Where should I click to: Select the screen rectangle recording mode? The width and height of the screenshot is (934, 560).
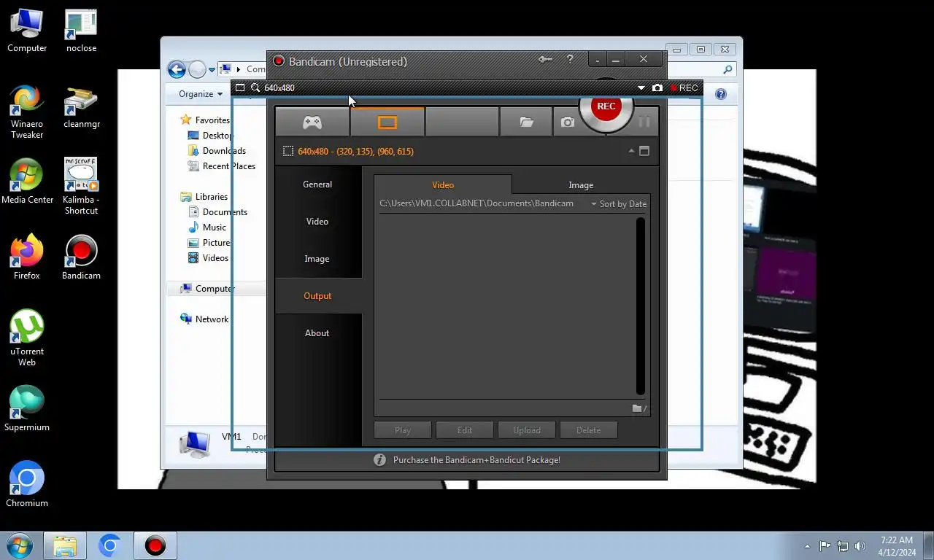click(387, 122)
